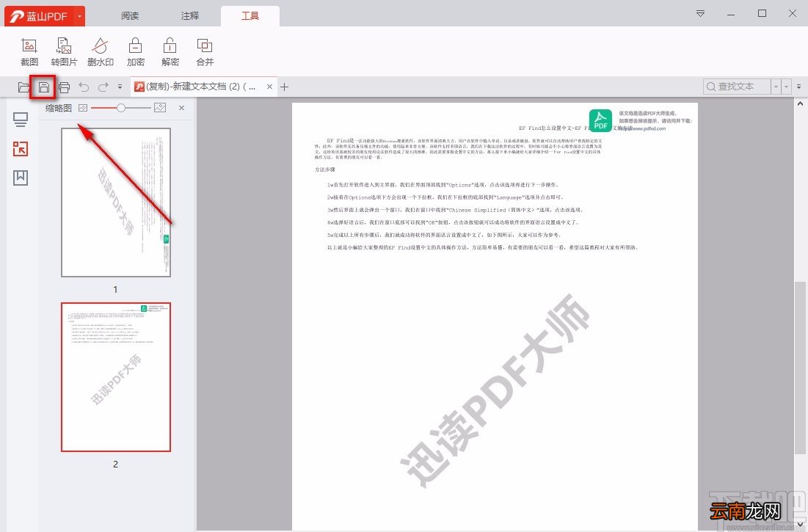Expand the quick access toolbar dropdown

(120, 87)
